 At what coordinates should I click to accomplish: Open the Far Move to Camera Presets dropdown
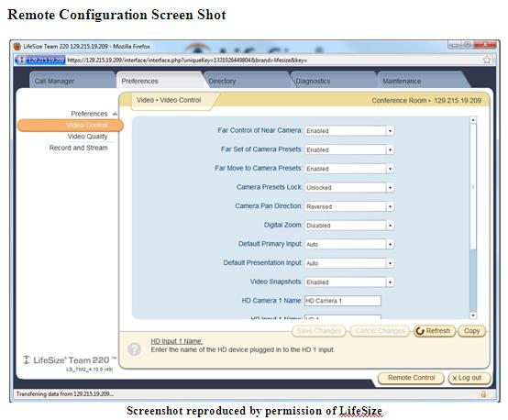pos(349,169)
